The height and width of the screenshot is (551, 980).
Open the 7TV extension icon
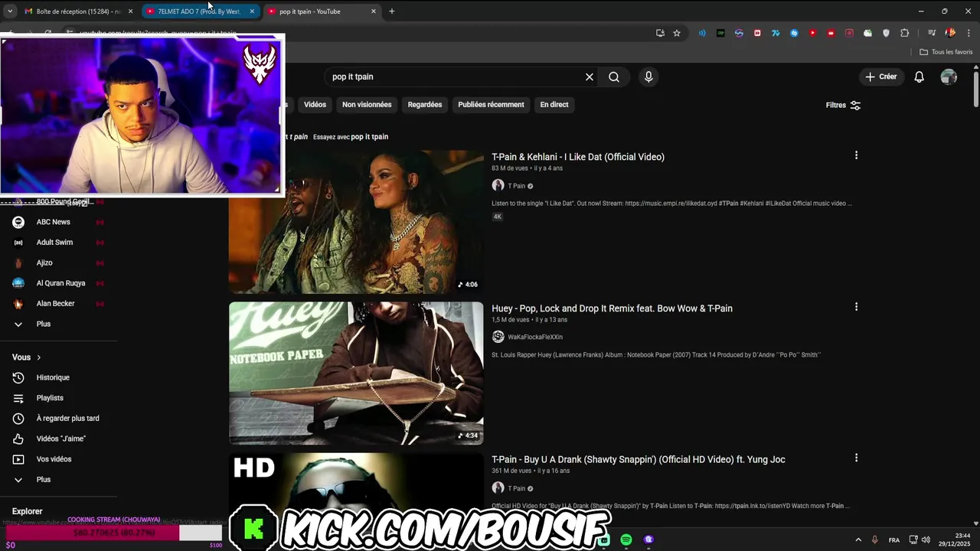pos(776,33)
